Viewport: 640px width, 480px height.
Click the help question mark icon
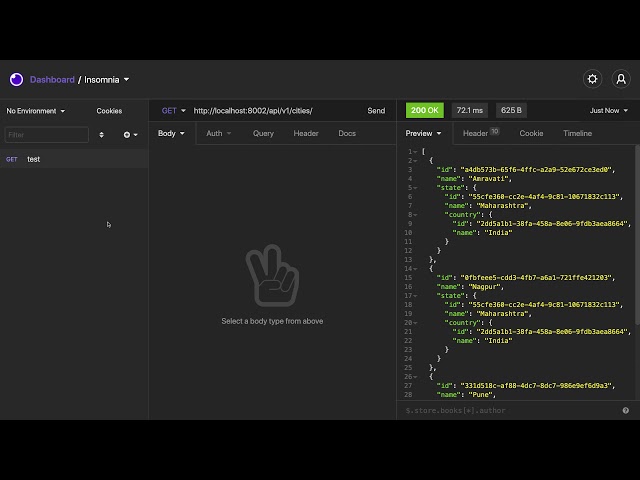625,411
